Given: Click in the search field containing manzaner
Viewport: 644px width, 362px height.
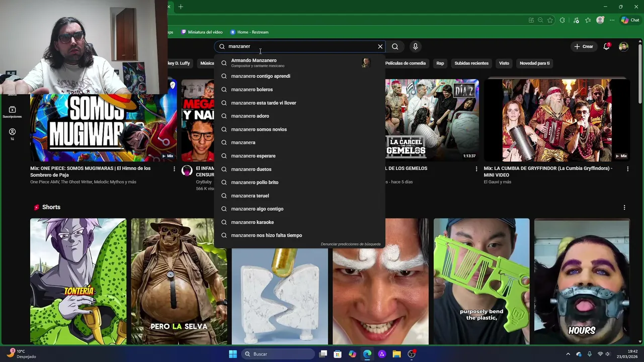Looking at the screenshot, I should (301, 46).
